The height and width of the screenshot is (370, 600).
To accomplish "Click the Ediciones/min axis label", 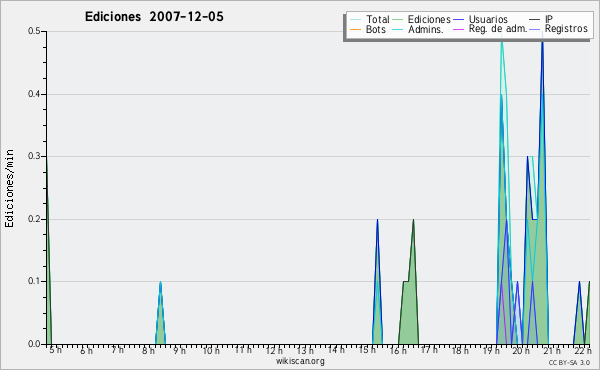I will [9, 188].
